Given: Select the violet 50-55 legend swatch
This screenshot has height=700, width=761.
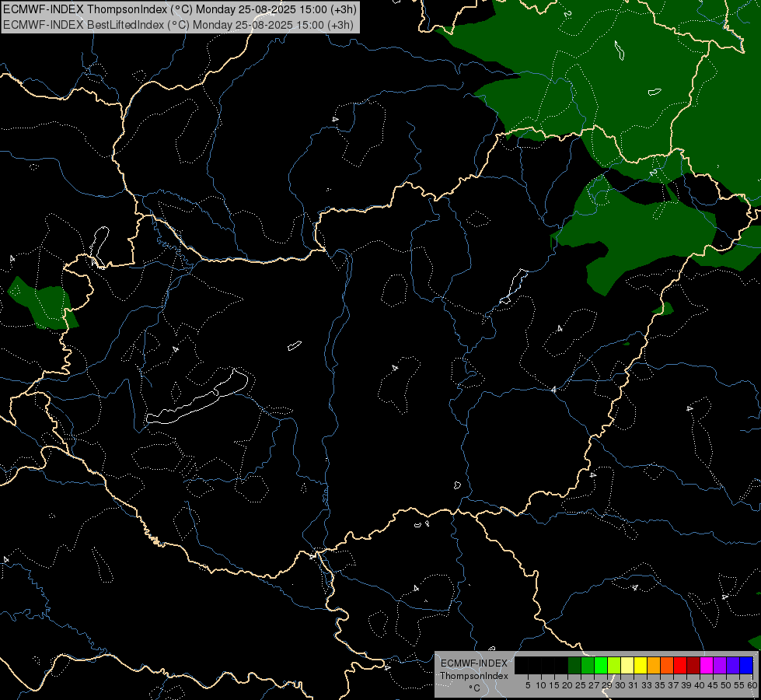Looking at the screenshot, I should pos(733,665).
